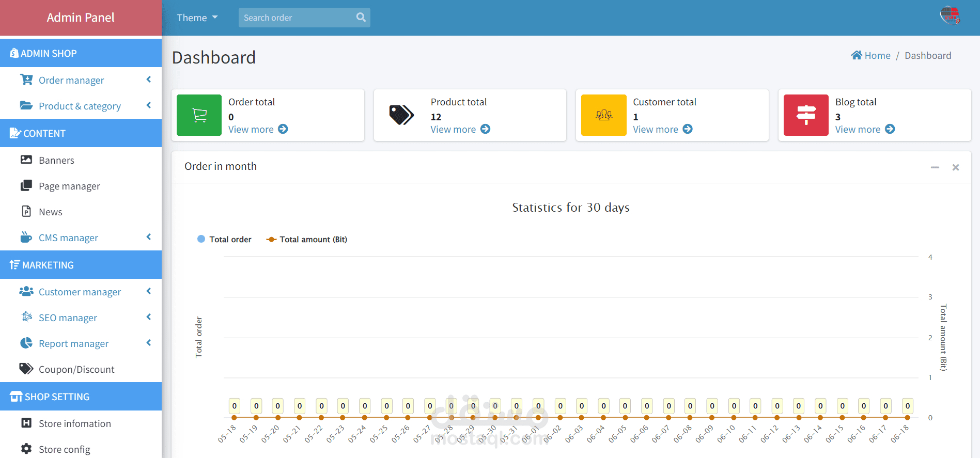This screenshot has width=980, height=458.
Task: Click the Order manager cart icon
Action: 26,80
